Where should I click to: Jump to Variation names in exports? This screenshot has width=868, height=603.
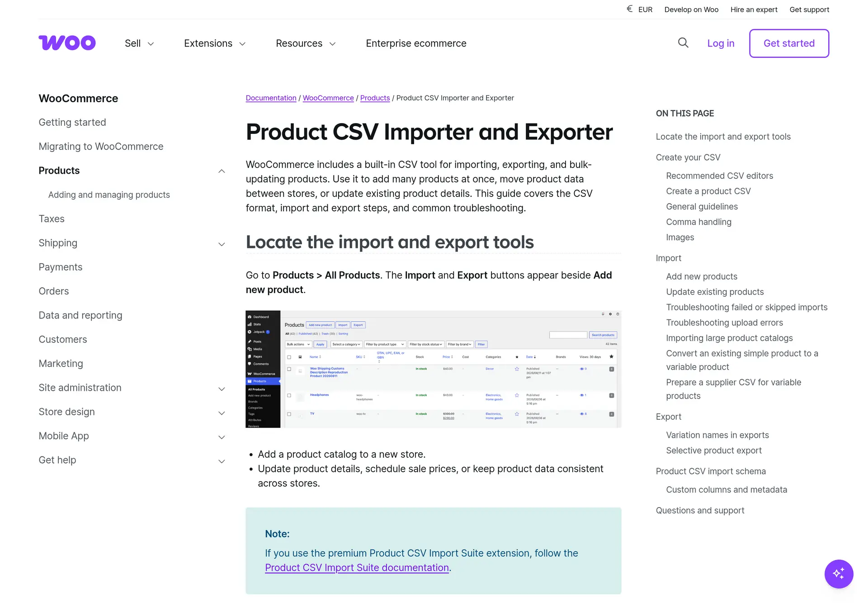click(x=717, y=435)
